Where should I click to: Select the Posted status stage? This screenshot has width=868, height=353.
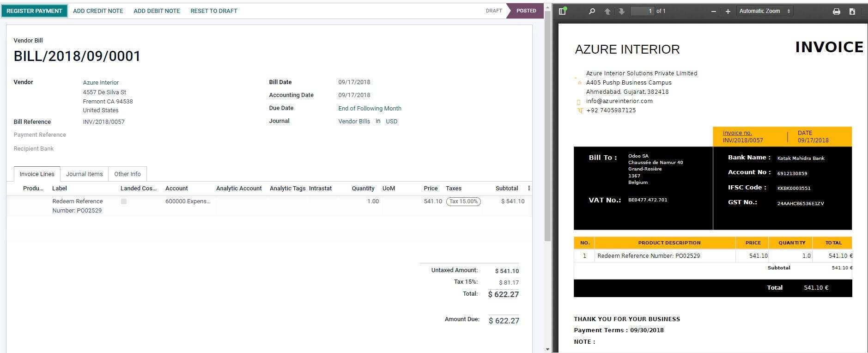pos(526,11)
